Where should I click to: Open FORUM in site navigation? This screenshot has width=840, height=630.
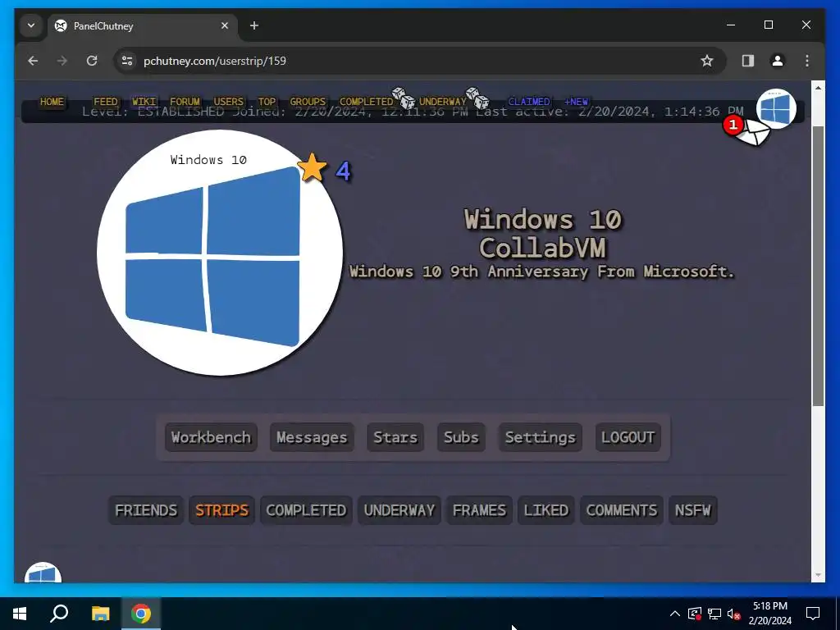[185, 101]
